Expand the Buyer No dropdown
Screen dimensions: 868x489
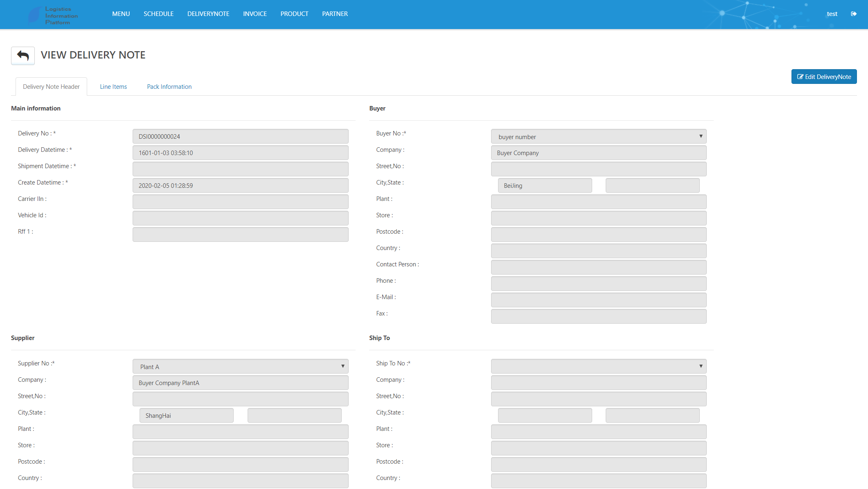click(599, 137)
